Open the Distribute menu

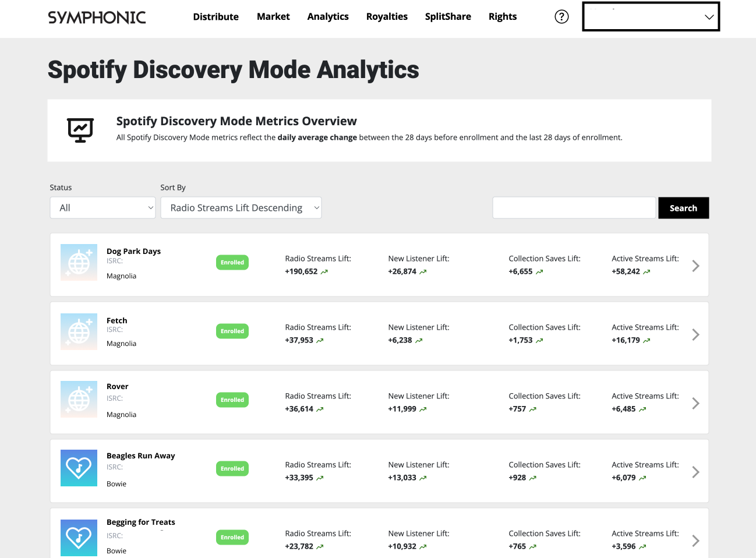pos(216,17)
